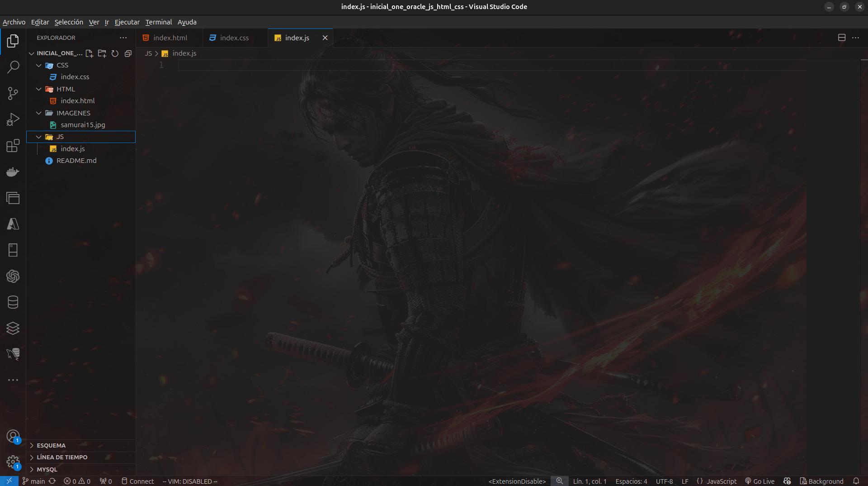The height and width of the screenshot is (486, 868).
Task: Collapse the IMAGENES folder
Action: click(39, 113)
